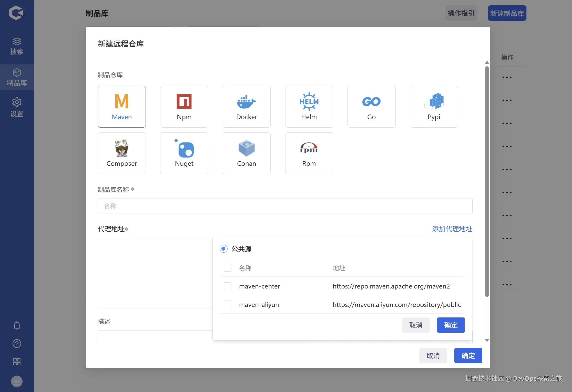Click the scrollbar down arrow in dialog
572x392 pixels.
click(x=487, y=340)
